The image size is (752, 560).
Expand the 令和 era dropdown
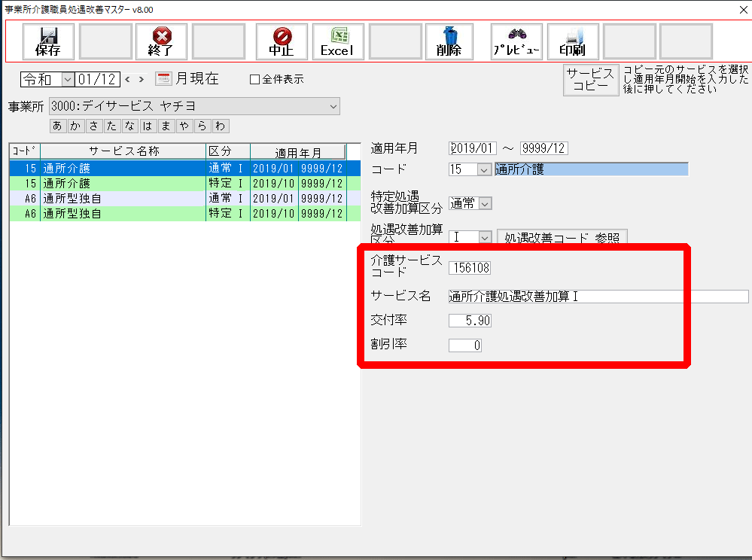67,78
